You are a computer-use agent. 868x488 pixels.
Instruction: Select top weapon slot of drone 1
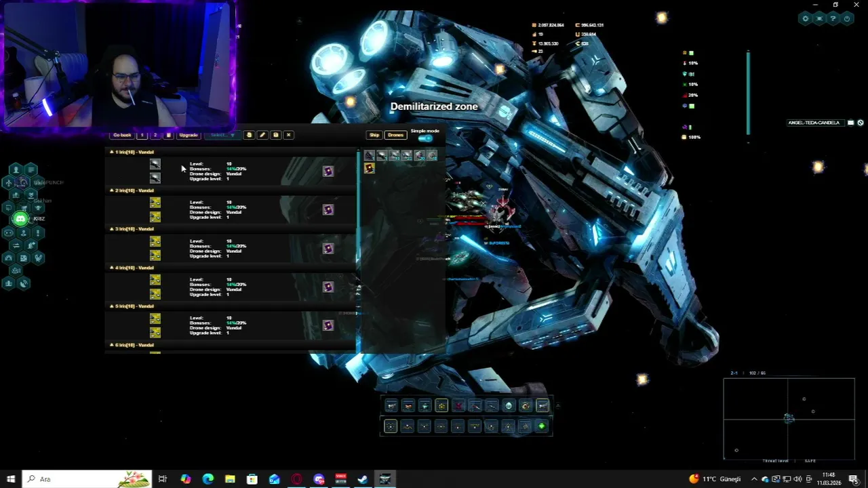155,164
